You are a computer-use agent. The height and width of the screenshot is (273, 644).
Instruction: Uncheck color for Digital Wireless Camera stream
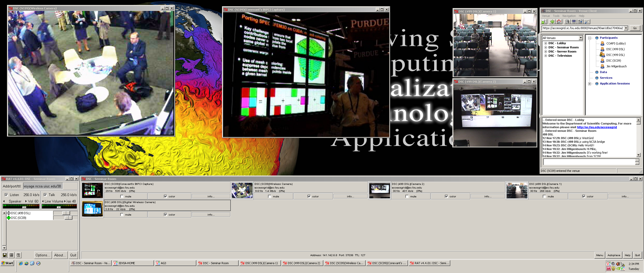click(165, 215)
